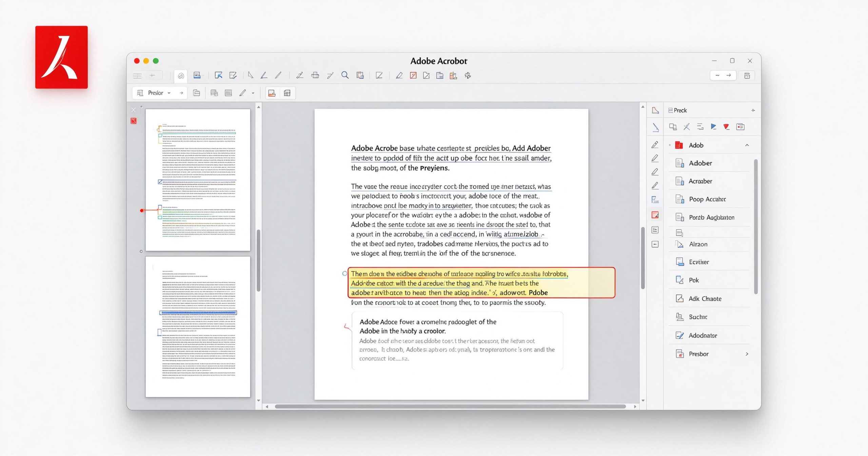Image resolution: width=868 pixels, height=456 pixels.
Task: Click the plus add icon in toolbar
Action: 153,75
